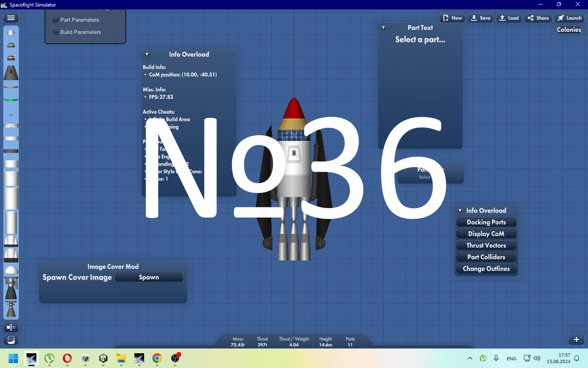
Task: Toggle Display CoM
Action: pyautogui.click(x=486, y=234)
